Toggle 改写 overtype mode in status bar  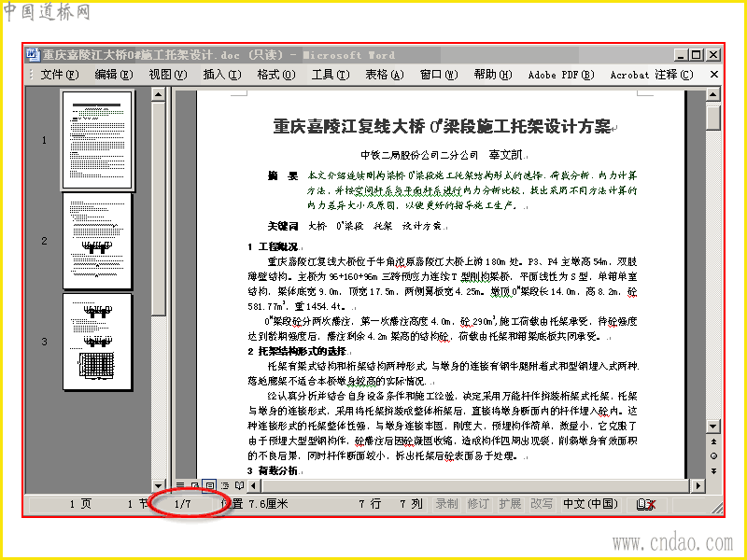pyautogui.click(x=542, y=504)
